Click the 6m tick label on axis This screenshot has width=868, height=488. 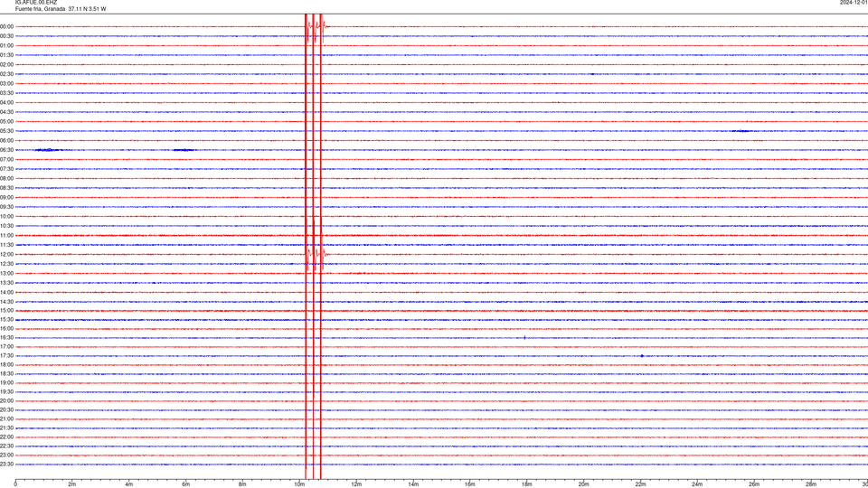click(186, 484)
